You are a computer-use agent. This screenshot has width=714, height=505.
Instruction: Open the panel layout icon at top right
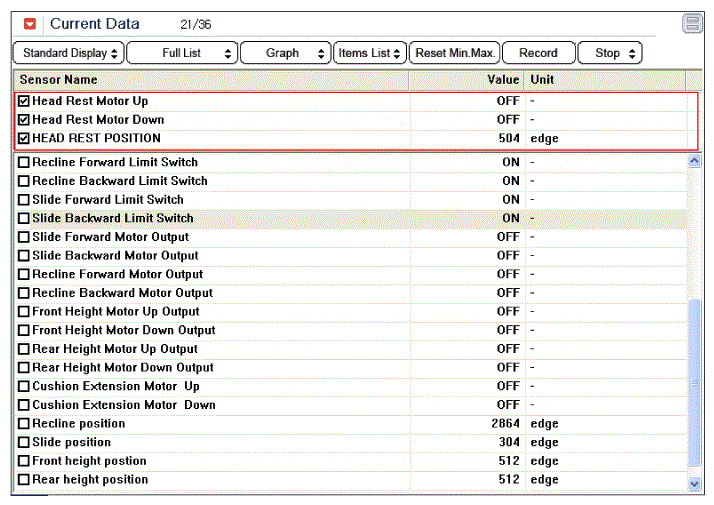692,24
